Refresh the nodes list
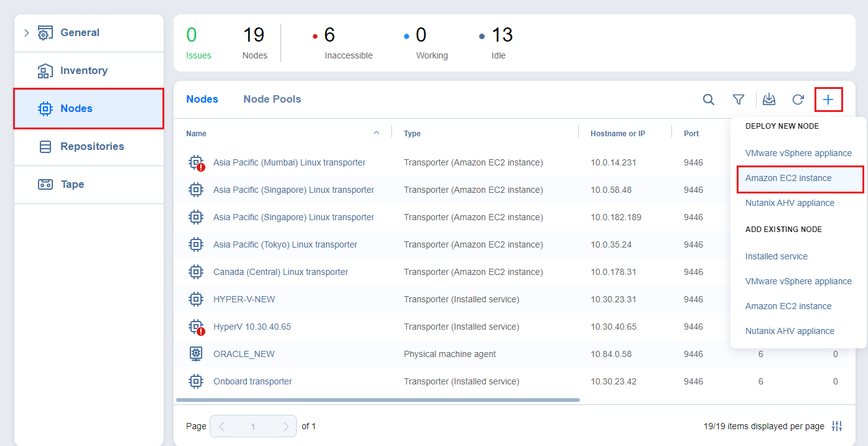Image resolution: width=868 pixels, height=446 pixels. tap(798, 99)
